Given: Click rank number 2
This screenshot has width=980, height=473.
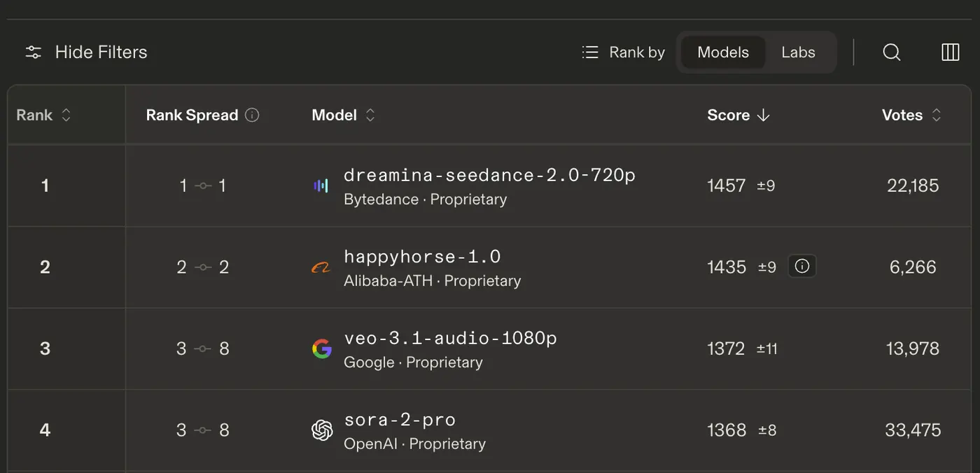Looking at the screenshot, I should [45, 267].
